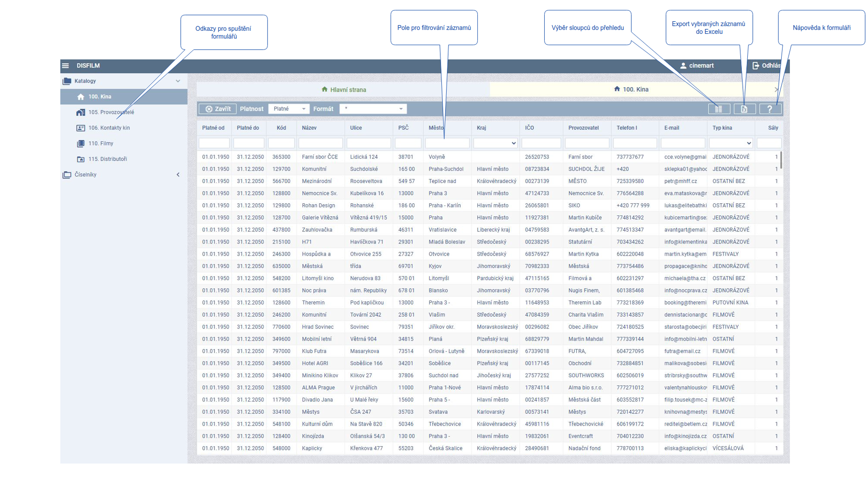Click the logout icon in header
This screenshot has width=868, height=477.
click(x=755, y=66)
